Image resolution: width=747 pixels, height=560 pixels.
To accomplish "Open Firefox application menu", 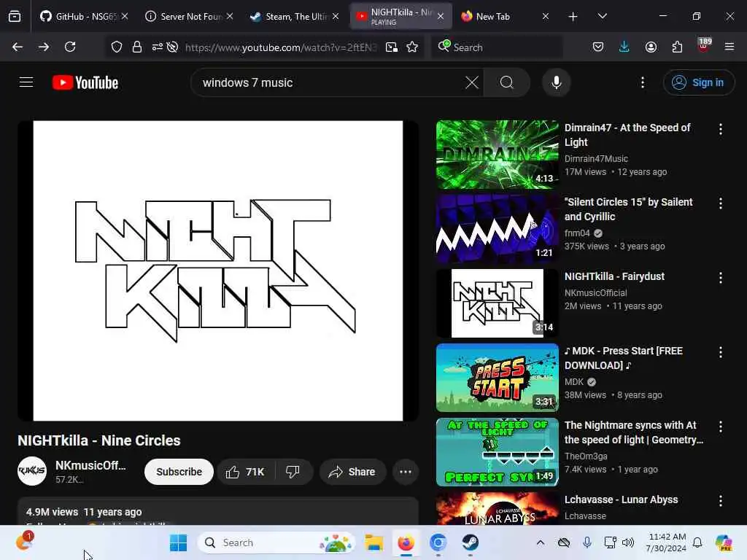I will click(x=729, y=47).
